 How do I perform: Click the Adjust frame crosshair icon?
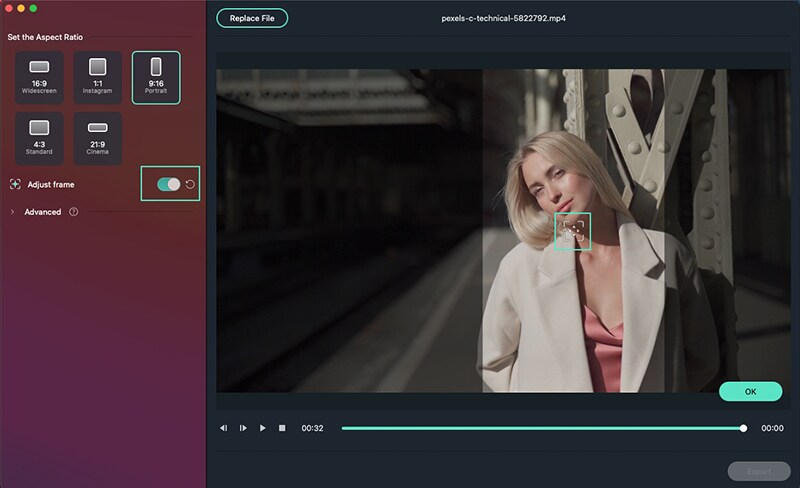[15, 184]
